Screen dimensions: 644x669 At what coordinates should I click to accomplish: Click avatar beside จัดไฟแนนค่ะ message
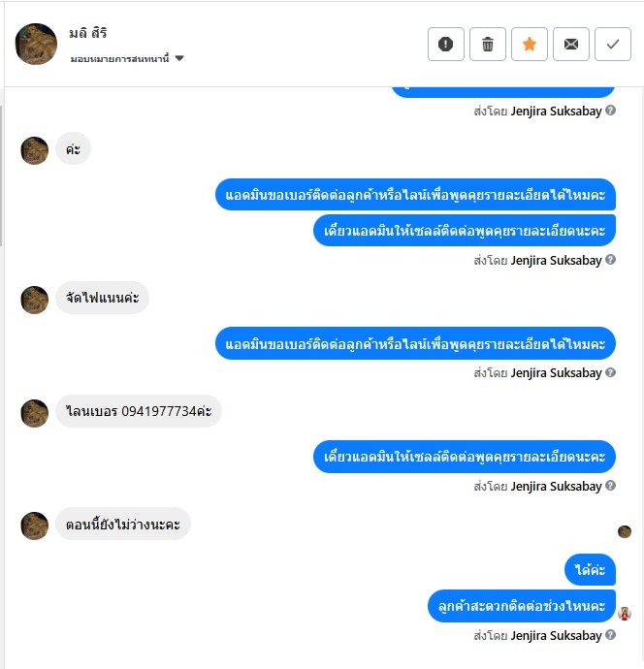[35, 300]
